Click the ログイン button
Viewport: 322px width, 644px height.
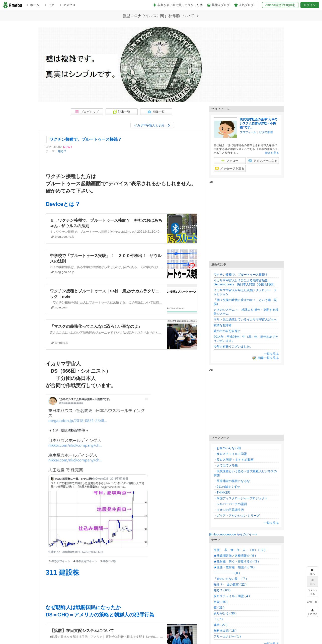pos(309,5)
